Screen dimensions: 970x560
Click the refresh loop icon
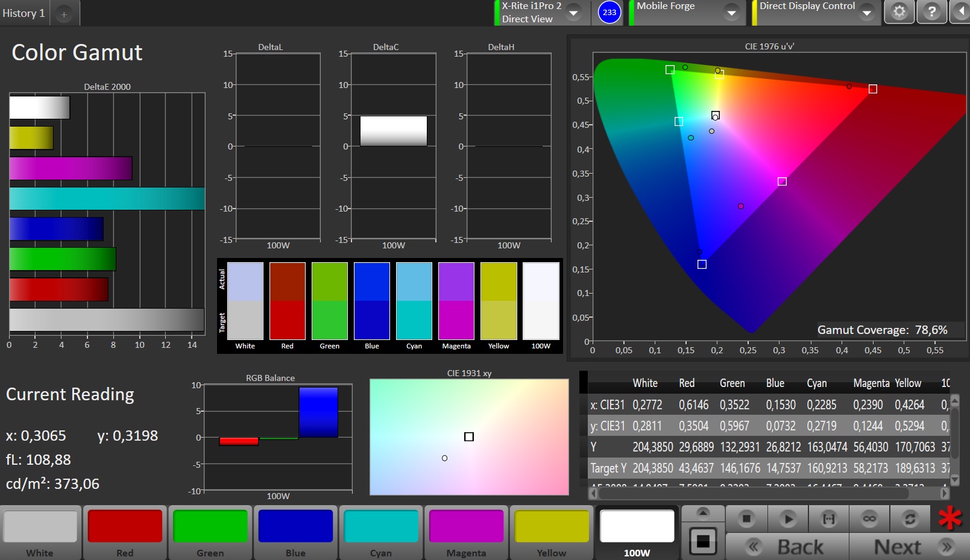click(x=910, y=519)
